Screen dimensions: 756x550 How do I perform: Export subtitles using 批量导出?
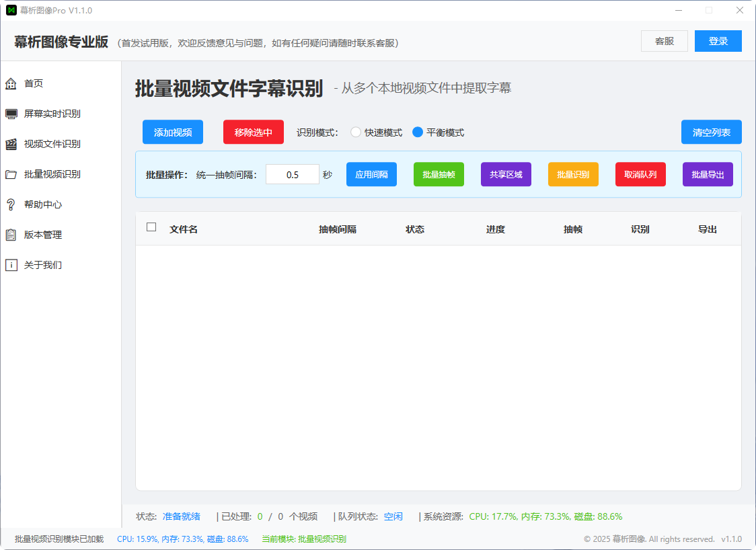pos(708,173)
